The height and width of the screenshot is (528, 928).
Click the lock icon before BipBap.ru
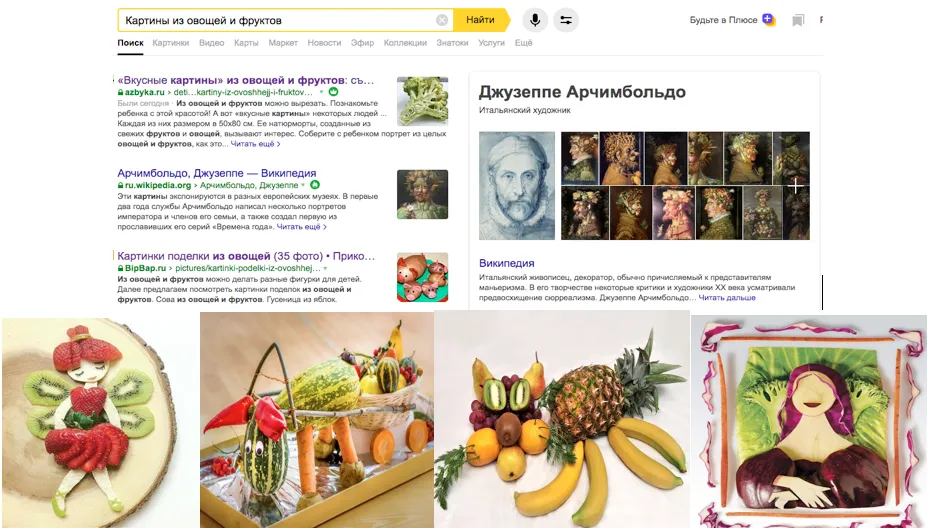[121, 268]
